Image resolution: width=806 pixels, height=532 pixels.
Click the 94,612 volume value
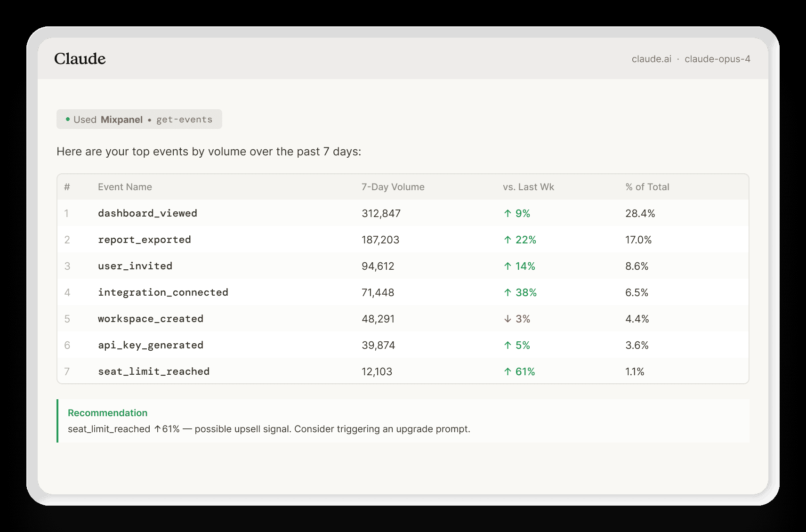point(378,266)
